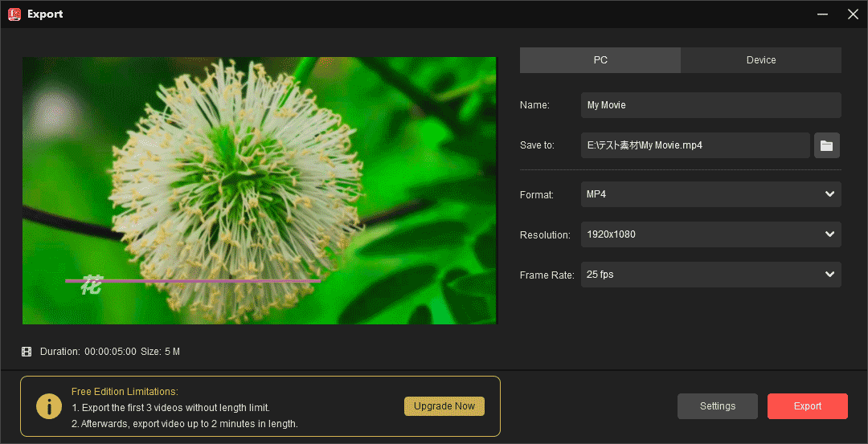Click the Name field containing My Movie
The width and height of the screenshot is (868, 444).
point(710,105)
